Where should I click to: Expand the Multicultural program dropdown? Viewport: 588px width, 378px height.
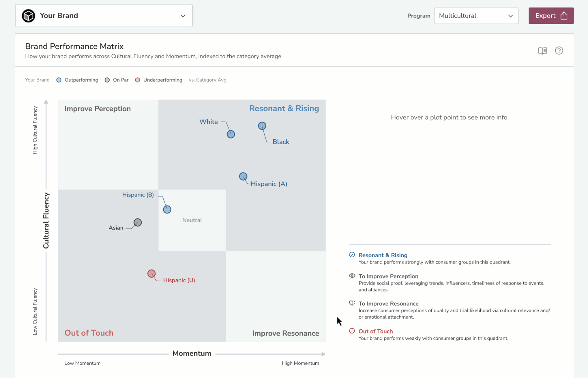[x=476, y=16]
